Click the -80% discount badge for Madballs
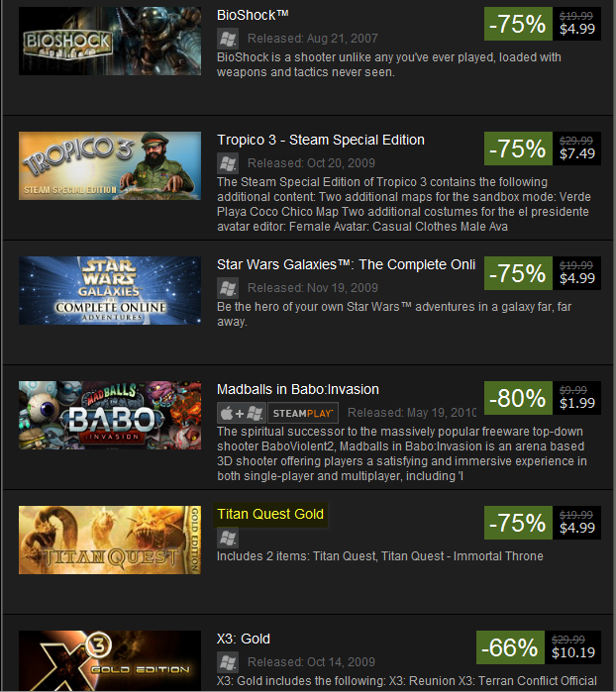 click(518, 398)
